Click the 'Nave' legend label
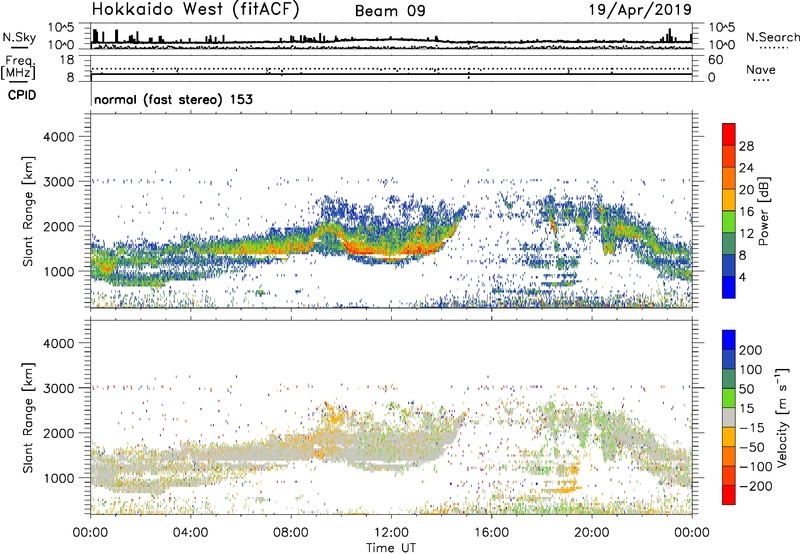Image resolution: width=800 pixels, height=554 pixels. tap(761, 69)
